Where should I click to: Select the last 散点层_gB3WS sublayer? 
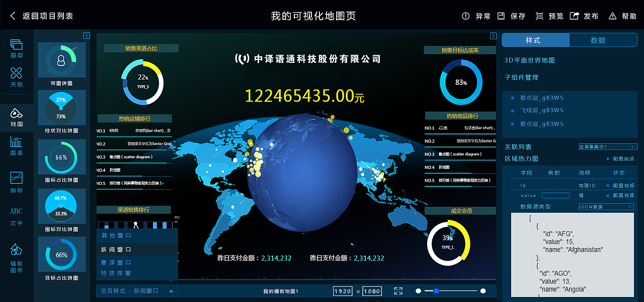click(x=542, y=124)
